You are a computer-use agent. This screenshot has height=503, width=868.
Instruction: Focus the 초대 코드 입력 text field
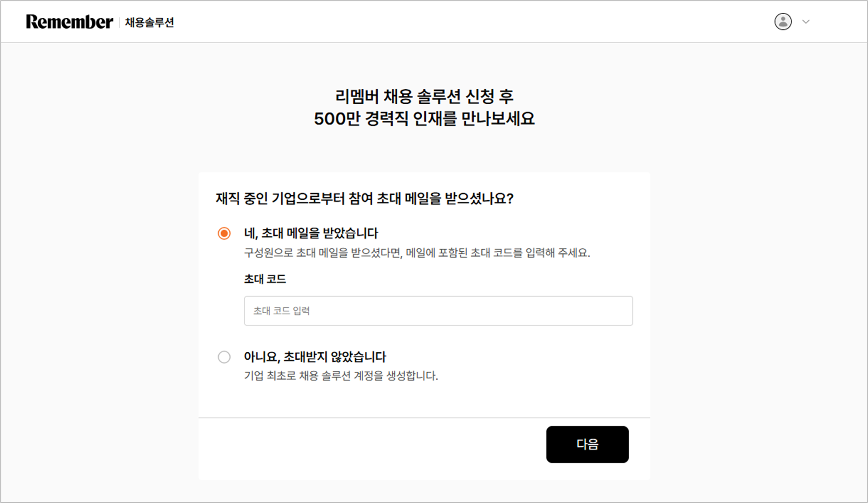(438, 311)
